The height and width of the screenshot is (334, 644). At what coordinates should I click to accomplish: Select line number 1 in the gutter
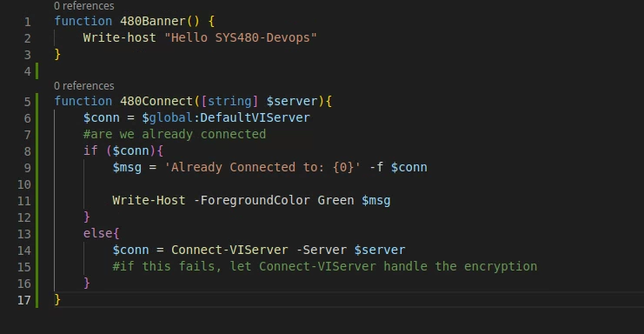point(27,22)
